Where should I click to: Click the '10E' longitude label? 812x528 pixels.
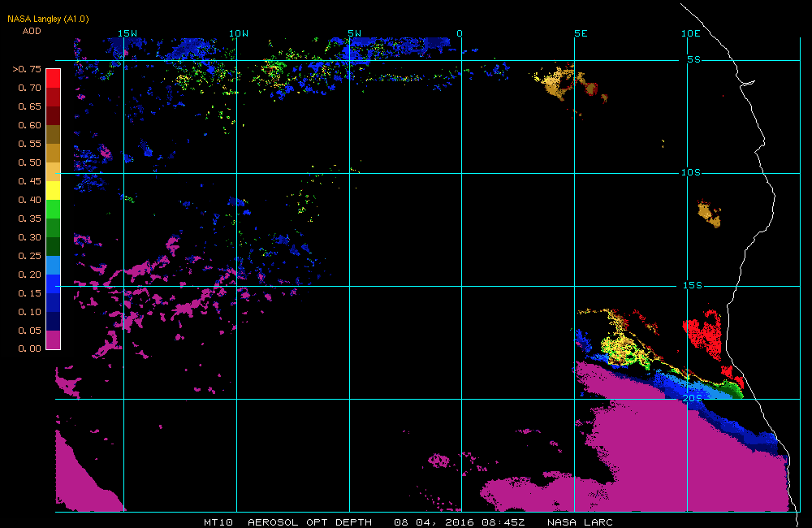coord(691,33)
